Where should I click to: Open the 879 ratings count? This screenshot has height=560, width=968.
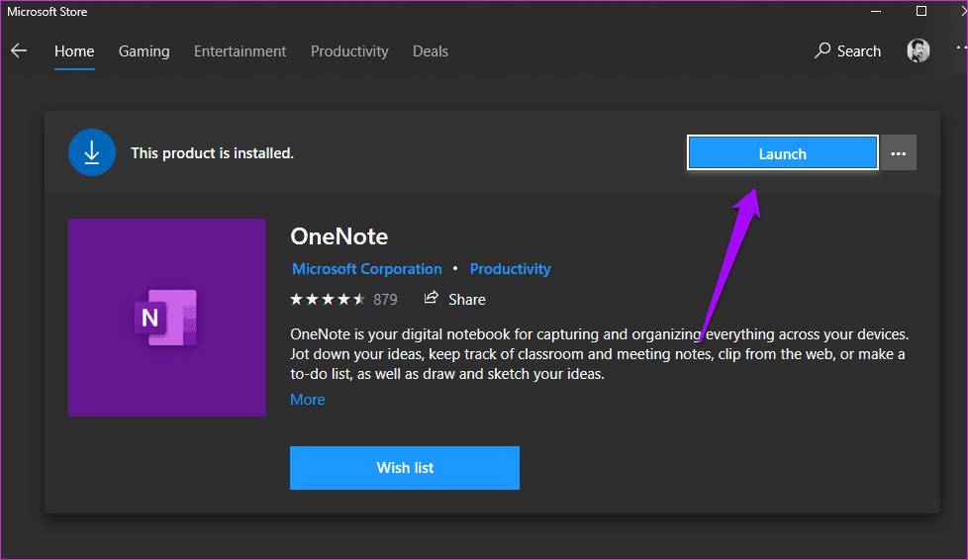tap(385, 300)
